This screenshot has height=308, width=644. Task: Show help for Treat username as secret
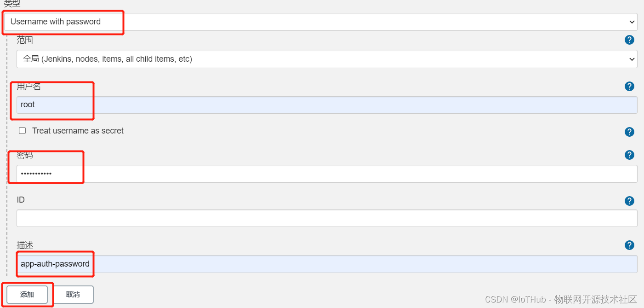pos(629,132)
